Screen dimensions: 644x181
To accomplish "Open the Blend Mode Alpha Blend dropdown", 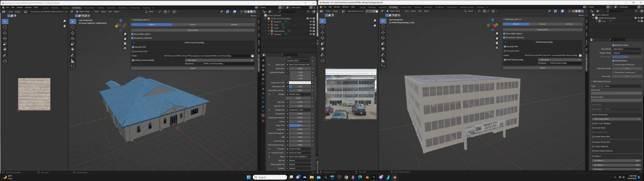I will click(627, 49).
